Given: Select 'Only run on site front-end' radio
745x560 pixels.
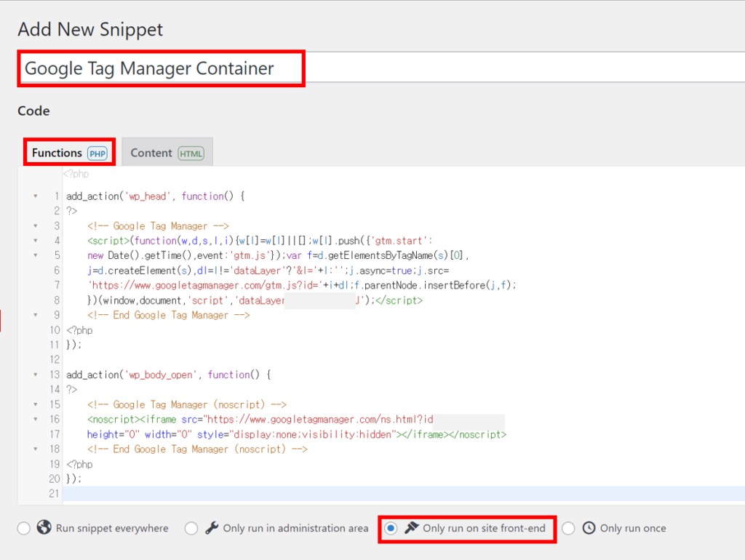Looking at the screenshot, I should 391,528.
